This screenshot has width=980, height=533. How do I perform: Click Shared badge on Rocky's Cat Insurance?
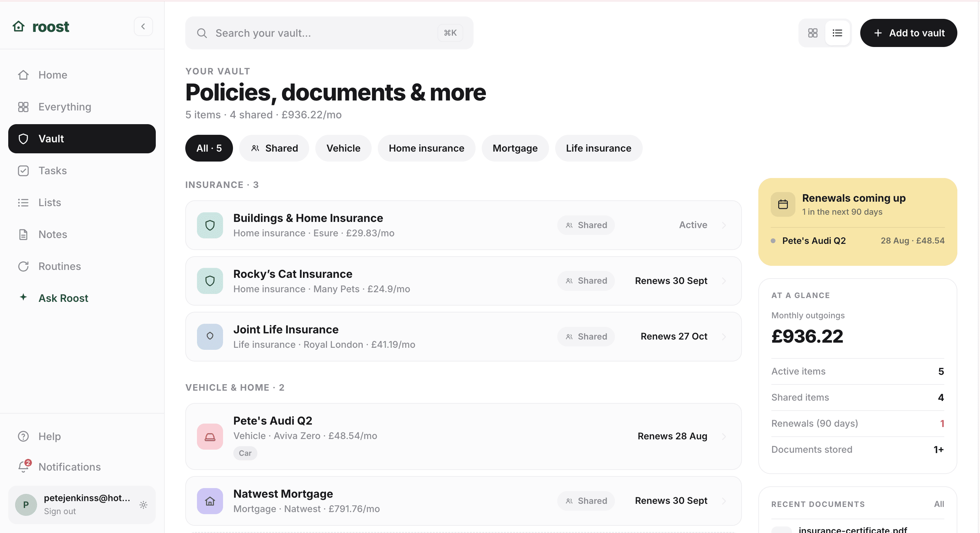[586, 281]
